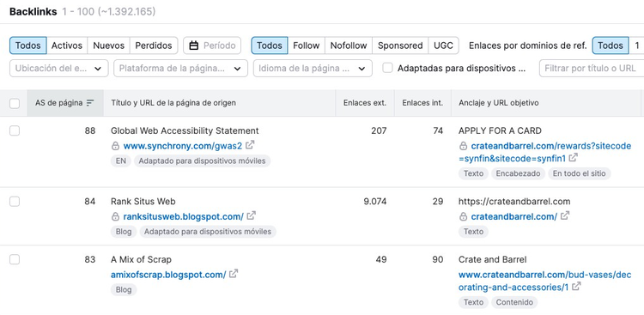Select the UGC filter tab
This screenshot has width=644, height=315.
(x=444, y=45)
